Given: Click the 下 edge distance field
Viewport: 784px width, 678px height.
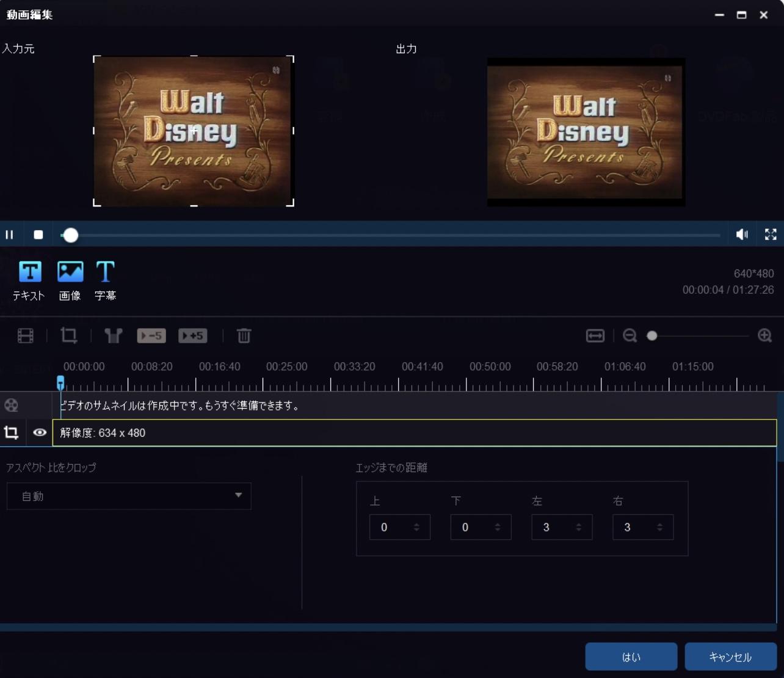Looking at the screenshot, I should click(x=481, y=527).
